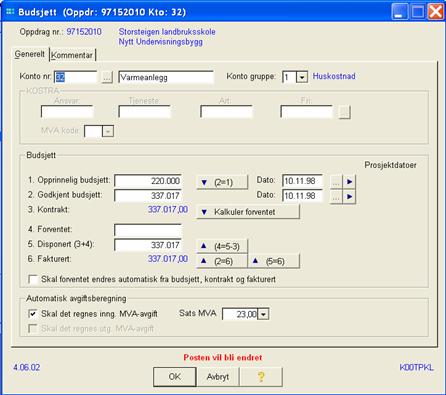Viewport: 446px width, 395px height.
Task: Switch to the Kommentar tab
Action: 72,55
